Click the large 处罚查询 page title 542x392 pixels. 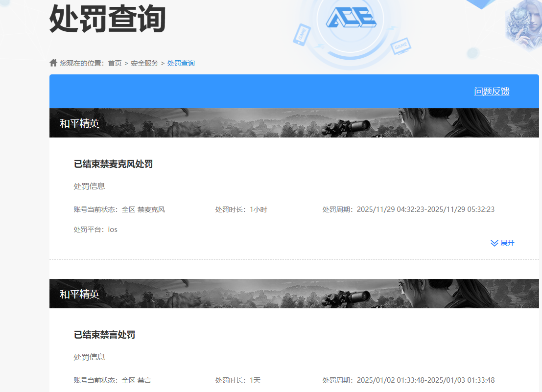click(x=108, y=19)
